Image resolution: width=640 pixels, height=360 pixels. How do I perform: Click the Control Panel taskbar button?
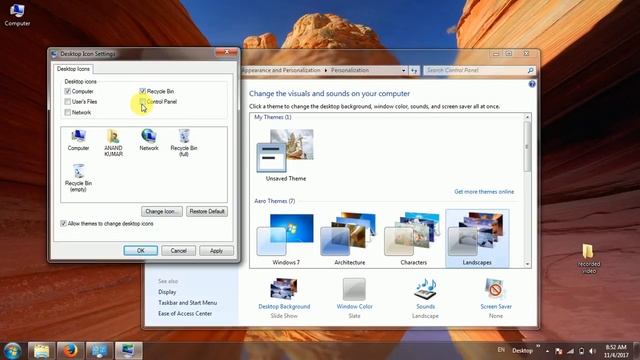point(99,351)
